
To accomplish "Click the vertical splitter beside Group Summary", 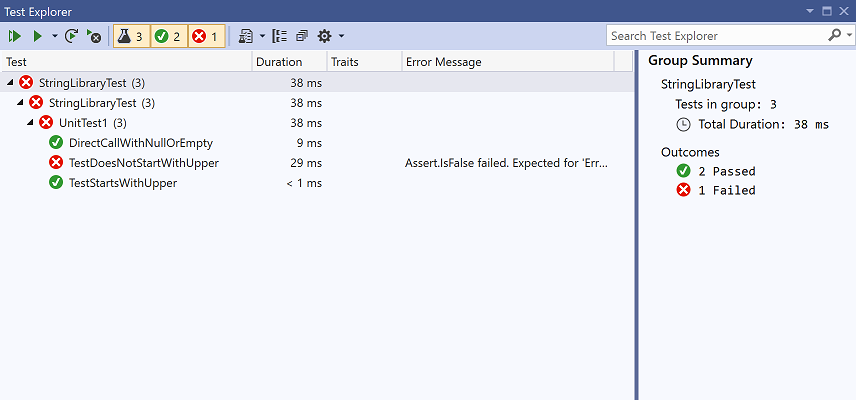I will tap(636, 220).
